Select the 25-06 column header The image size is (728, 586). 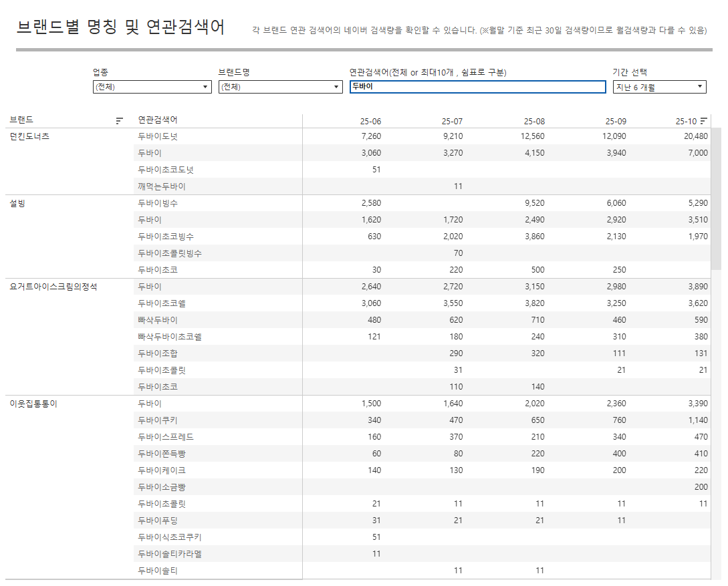[370, 122]
